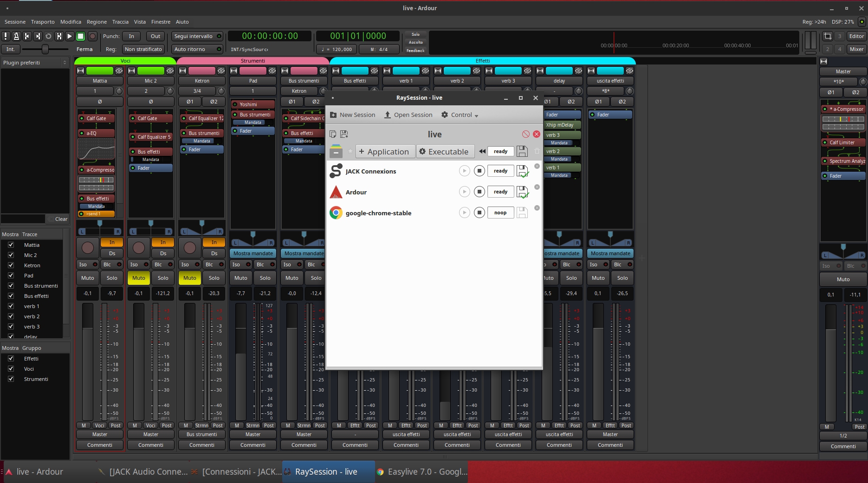Uncheck the Effetti group checkbox

point(11,359)
